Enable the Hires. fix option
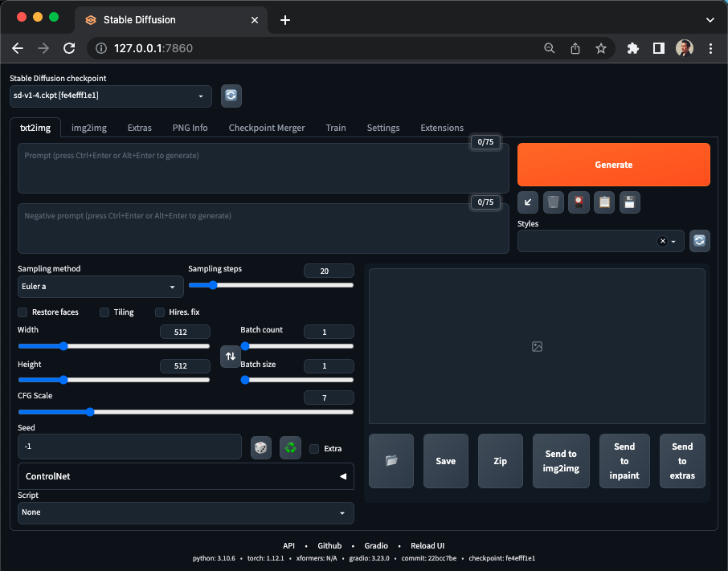728x571 pixels. pyautogui.click(x=160, y=312)
